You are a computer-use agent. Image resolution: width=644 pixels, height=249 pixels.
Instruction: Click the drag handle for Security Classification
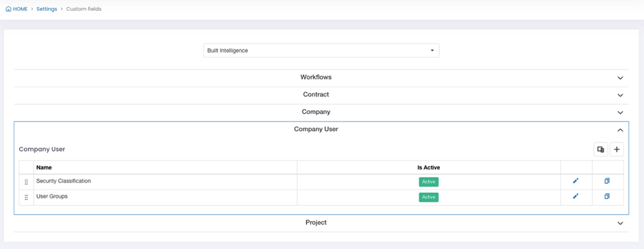[26, 182]
